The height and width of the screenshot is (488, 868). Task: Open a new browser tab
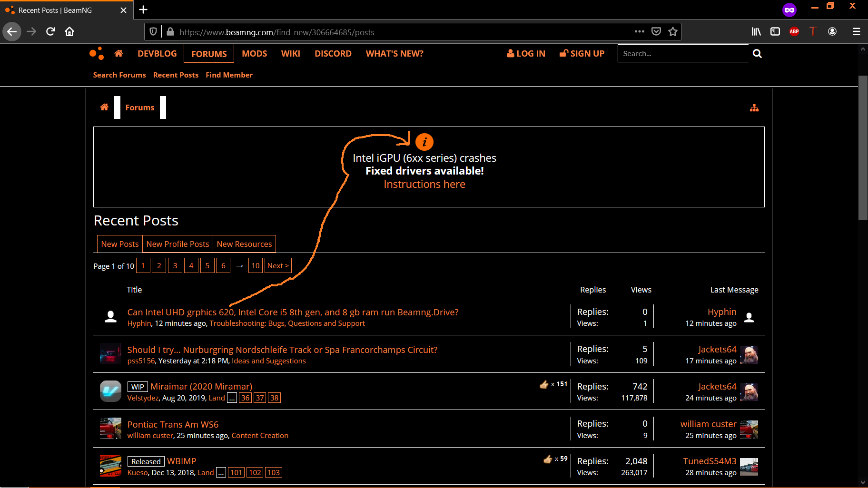143,10
